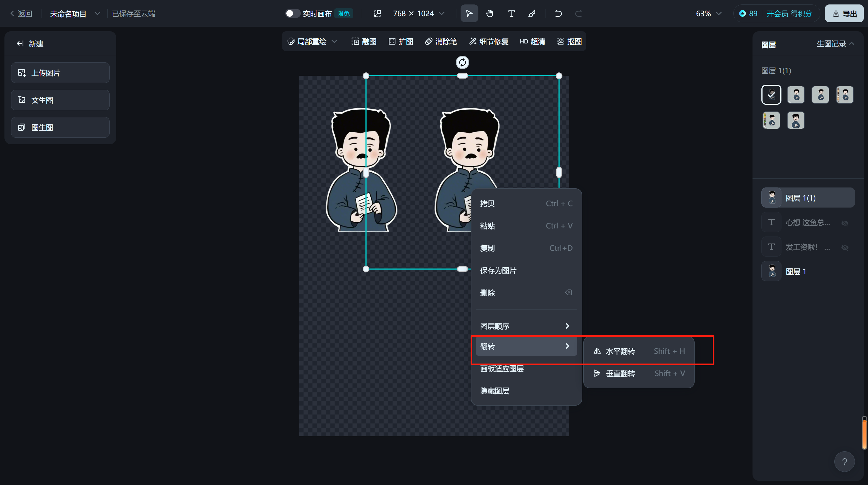The height and width of the screenshot is (485, 868).
Task: Open the 文生图 text-to-image panel
Action: [60, 100]
